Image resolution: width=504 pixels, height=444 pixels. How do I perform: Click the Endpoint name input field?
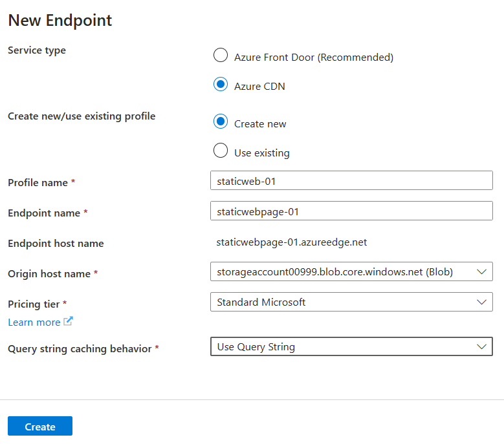[351, 211]
